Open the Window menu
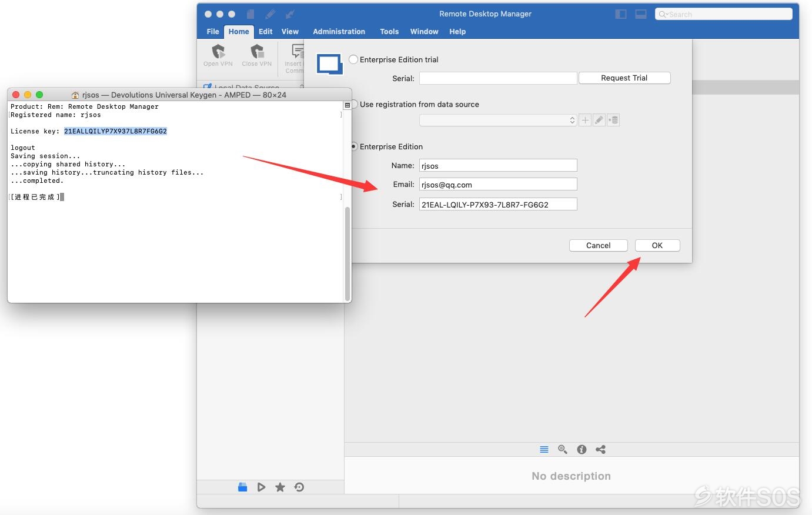This screenshot has height=515, width=812. tap(424, 32)
